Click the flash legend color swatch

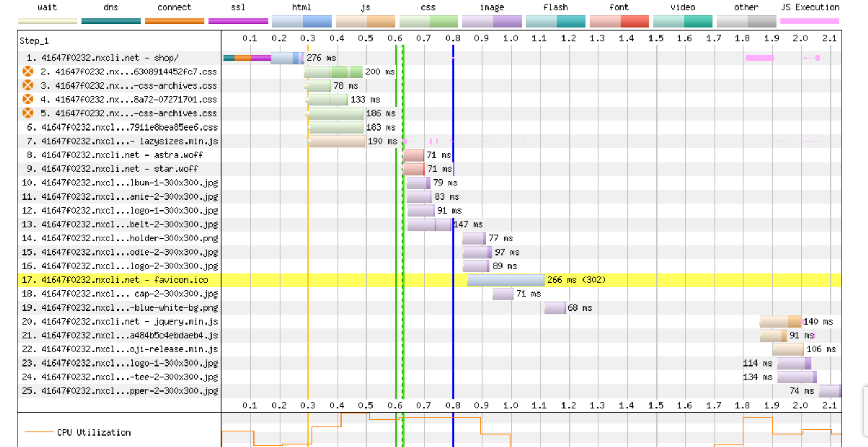(x=556, y=21)
